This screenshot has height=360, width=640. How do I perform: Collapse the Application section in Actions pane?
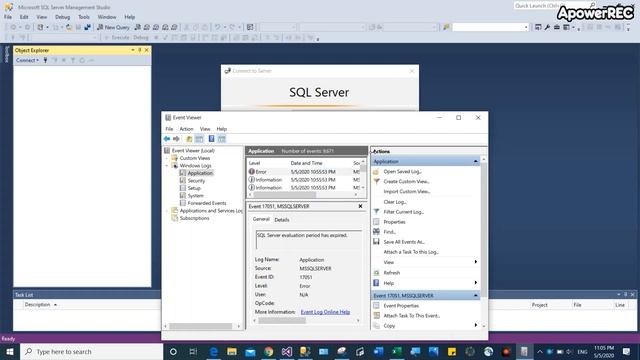point(476,162)
